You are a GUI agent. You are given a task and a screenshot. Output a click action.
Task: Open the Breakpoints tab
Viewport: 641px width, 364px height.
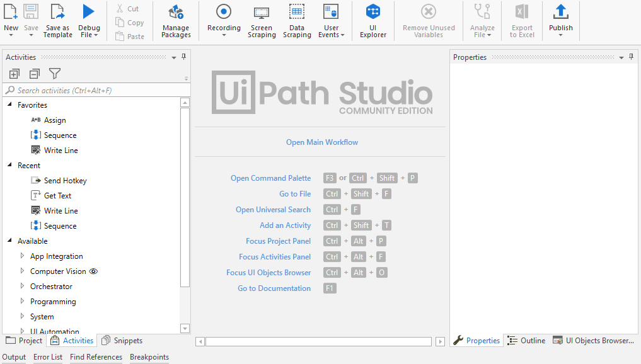point(149,357)
